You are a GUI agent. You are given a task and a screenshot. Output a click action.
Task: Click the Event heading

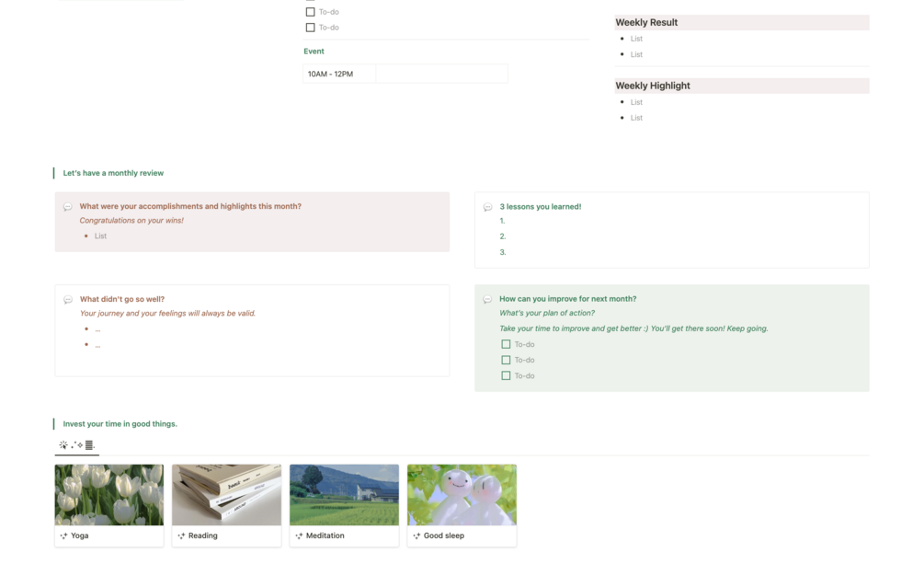tap(314, 52)
